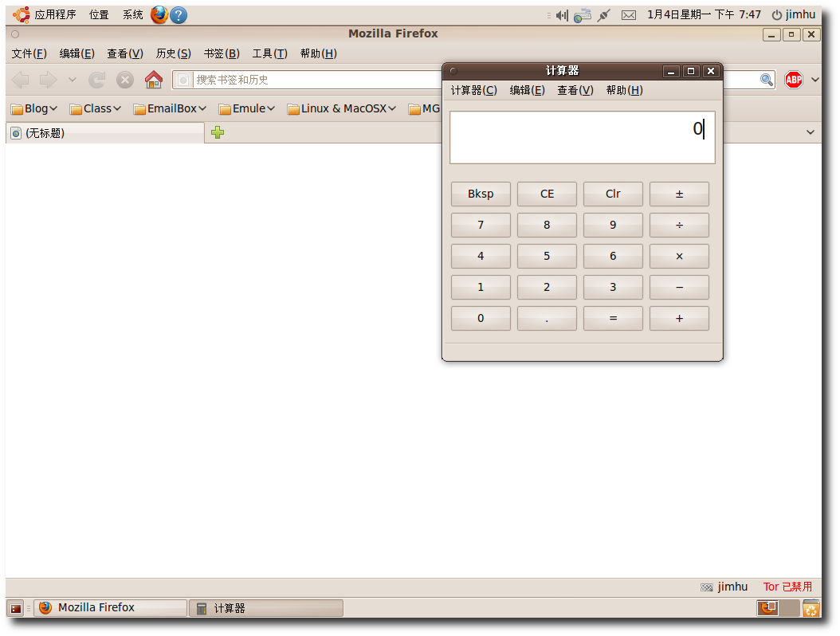
Task: Click the page identity icon in the address bar
Action: click(x=183, y=80)
